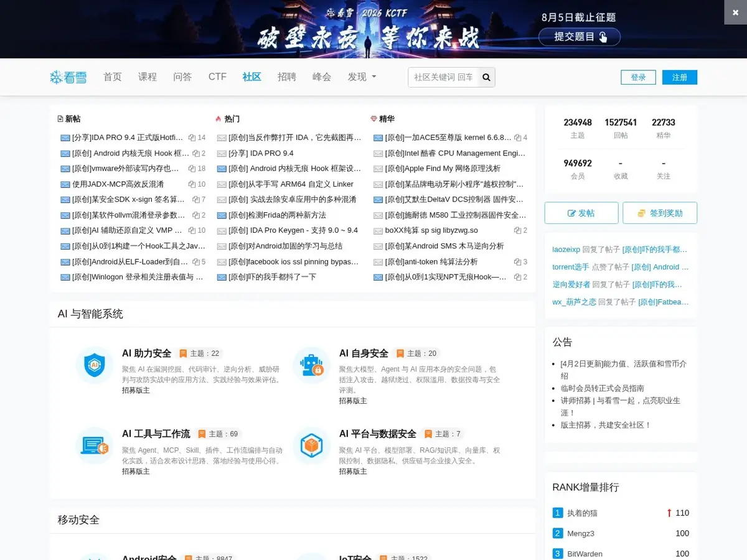Click the 注册 button
Screen dimensions: 747x560
(680, 77)
